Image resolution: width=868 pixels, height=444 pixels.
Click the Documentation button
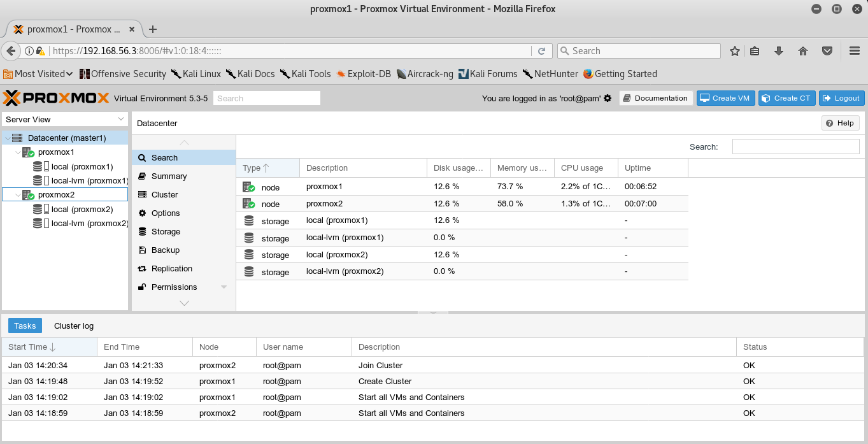click(656, 98)
